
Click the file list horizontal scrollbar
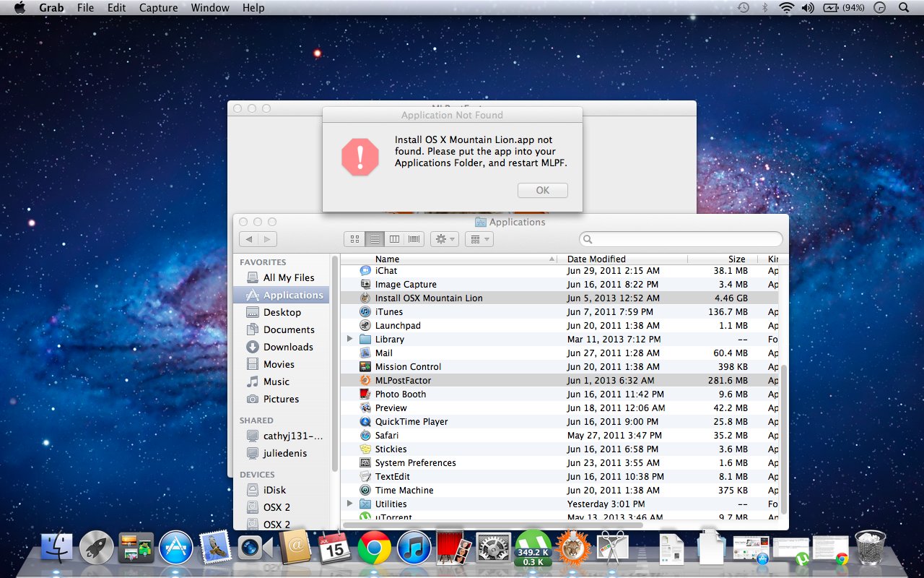[492, 525]
